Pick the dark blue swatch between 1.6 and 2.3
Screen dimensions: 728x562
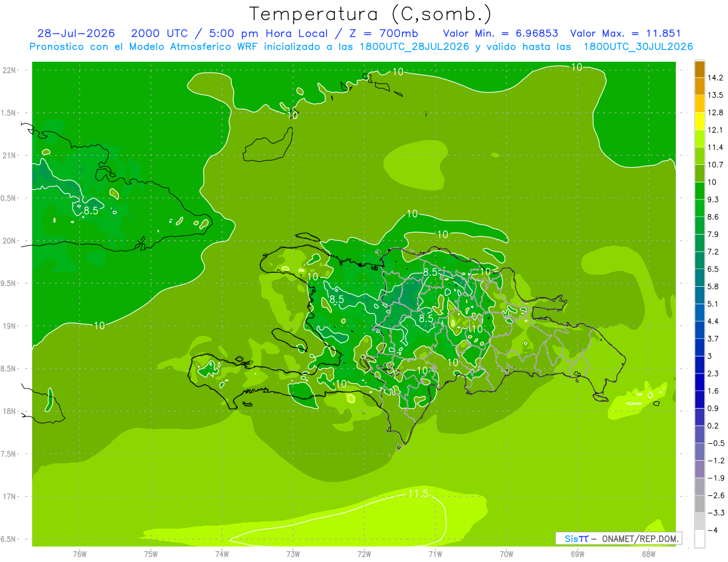pos(699,382)
